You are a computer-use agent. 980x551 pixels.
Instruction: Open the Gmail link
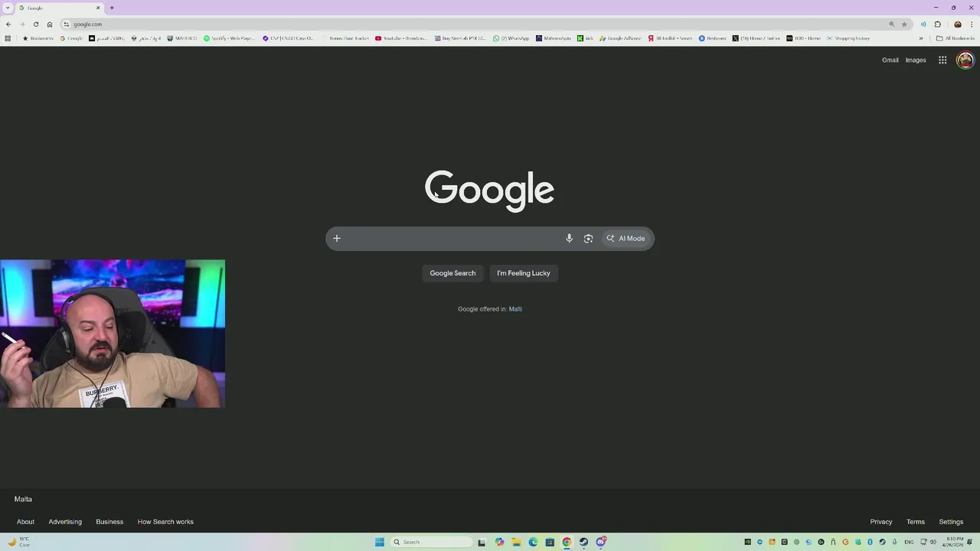[x=890, y=60]
